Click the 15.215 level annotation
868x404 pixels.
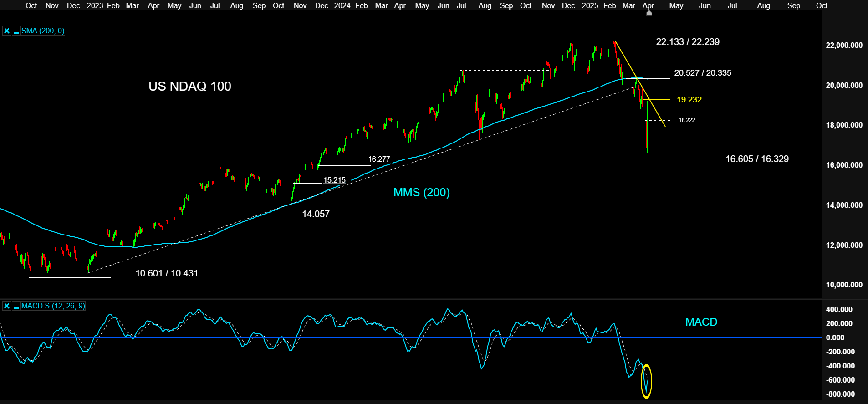[x=334, y=180]
